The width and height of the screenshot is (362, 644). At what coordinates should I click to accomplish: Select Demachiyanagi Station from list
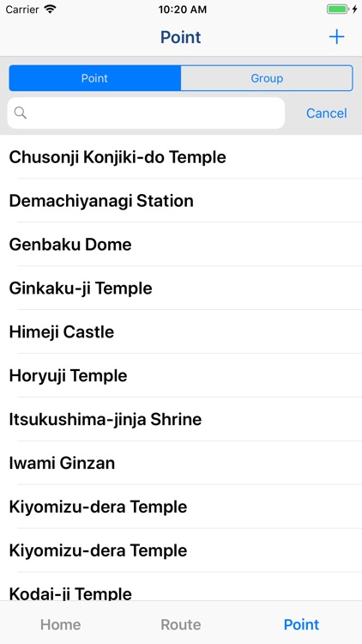point(181,201)
